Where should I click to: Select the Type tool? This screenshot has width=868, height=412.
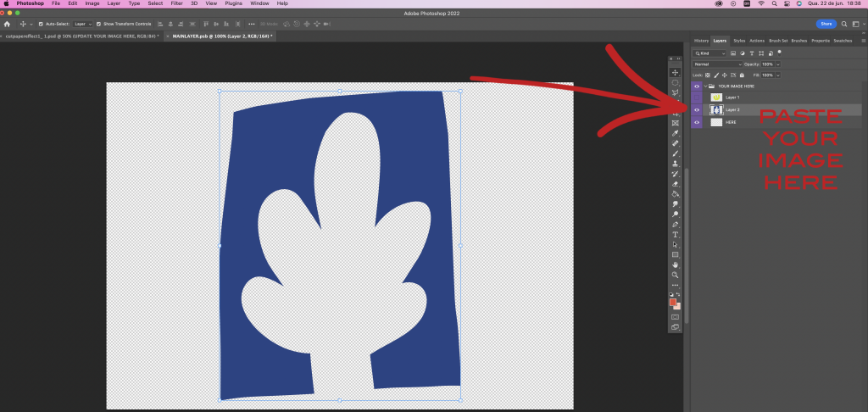tap(675, 235)
